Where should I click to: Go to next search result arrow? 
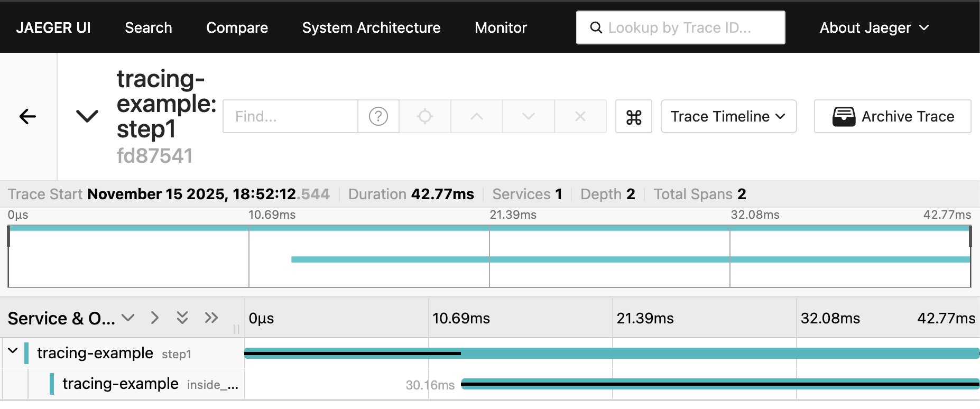pyautogui.click(x=528, y=116)
